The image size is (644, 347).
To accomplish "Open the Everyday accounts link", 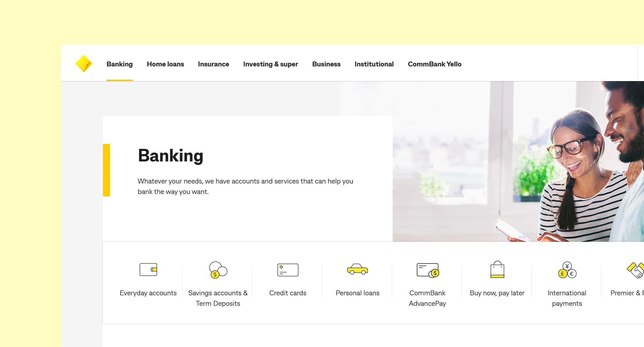I will (148, 293).
